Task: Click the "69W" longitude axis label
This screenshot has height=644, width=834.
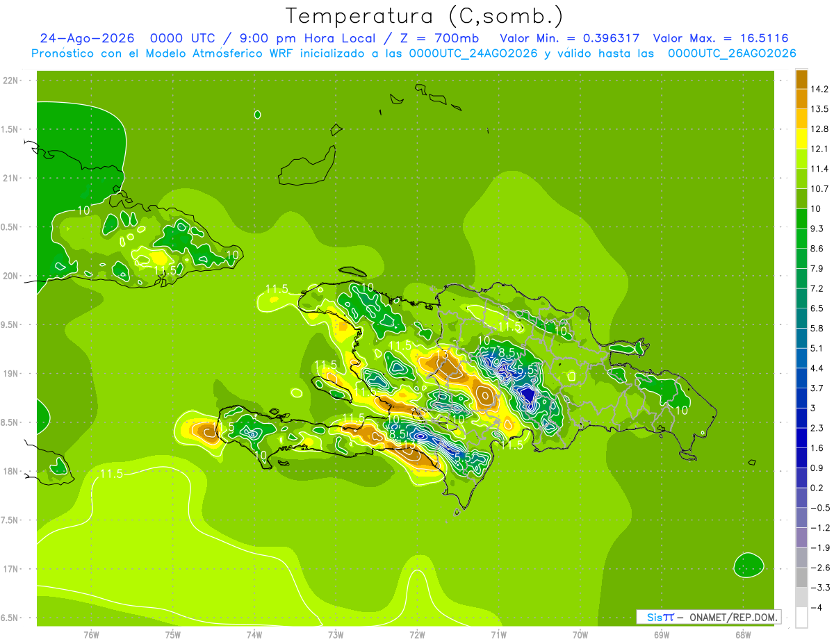Action: [661, 634]
